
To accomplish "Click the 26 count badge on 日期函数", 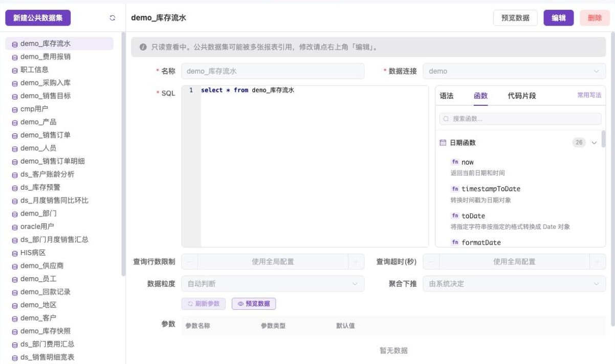I will coord(579,143).
